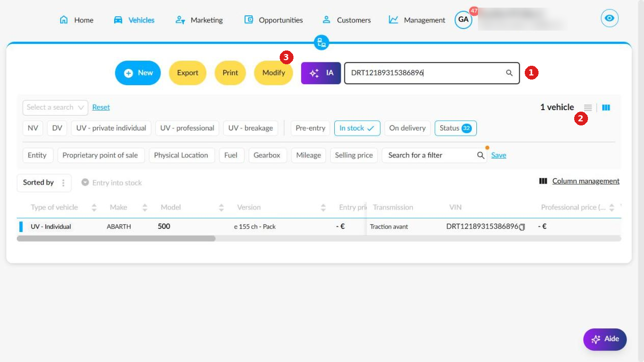The height and width of the screenshot is (362, 644).
Task: Click the eye icon at top right
Action: (609, 19)
